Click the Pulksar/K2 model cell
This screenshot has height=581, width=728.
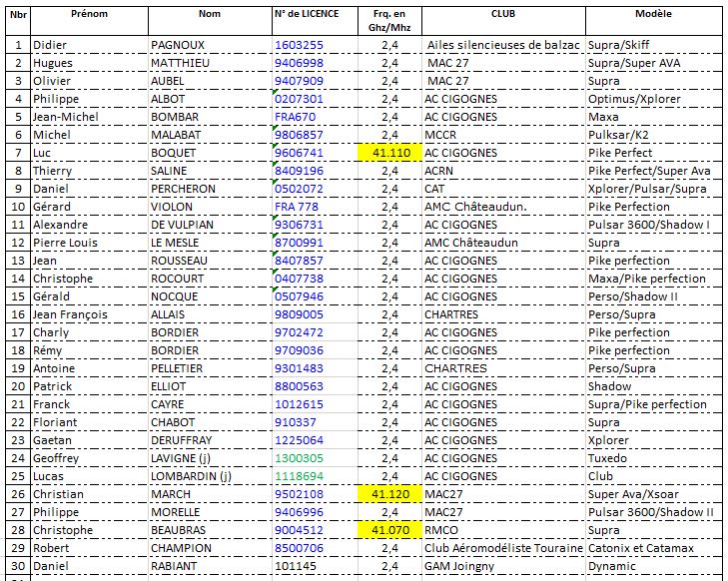[x=654, y=135]
